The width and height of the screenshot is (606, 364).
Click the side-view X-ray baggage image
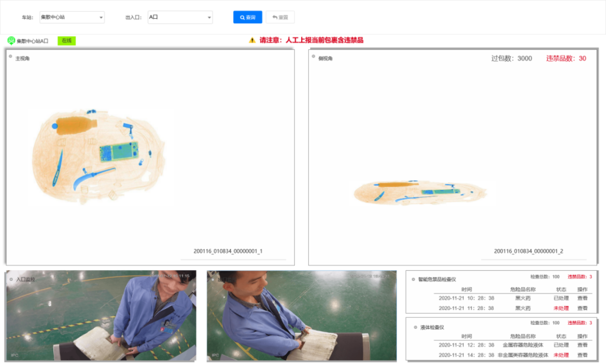pos(421,192)
